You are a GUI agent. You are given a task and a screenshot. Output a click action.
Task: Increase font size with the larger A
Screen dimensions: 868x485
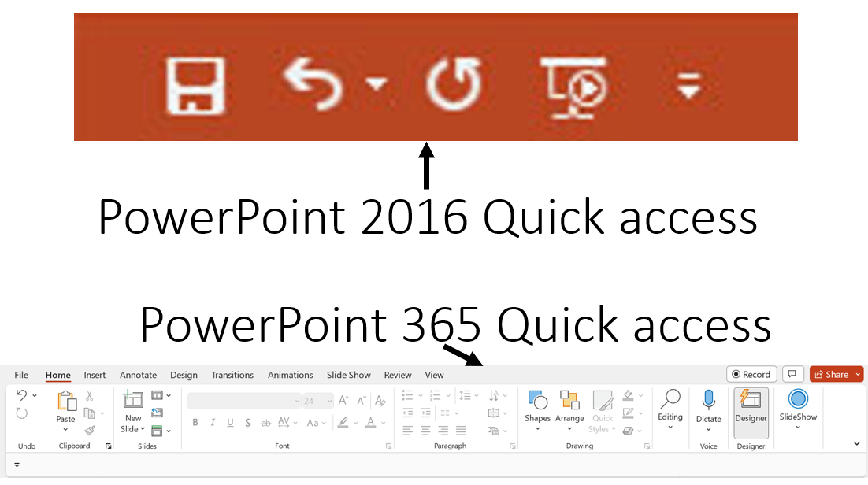pos(343,400)
